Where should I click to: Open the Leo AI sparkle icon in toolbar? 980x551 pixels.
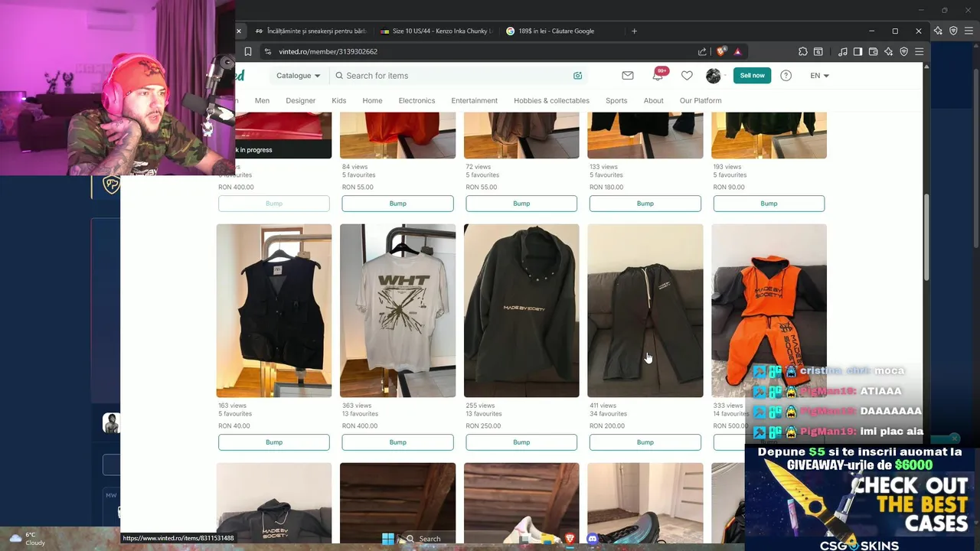tap(888, 51)
